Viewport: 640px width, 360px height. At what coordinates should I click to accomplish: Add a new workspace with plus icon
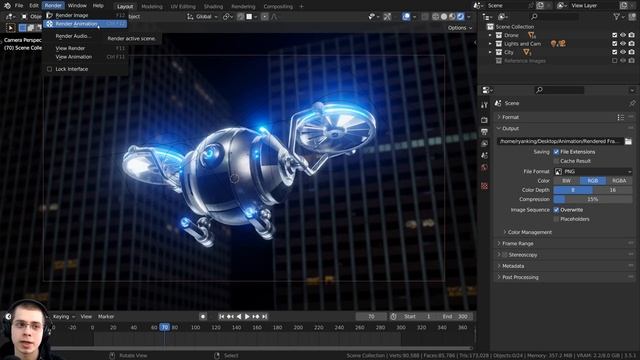click(x=302, y=7)
